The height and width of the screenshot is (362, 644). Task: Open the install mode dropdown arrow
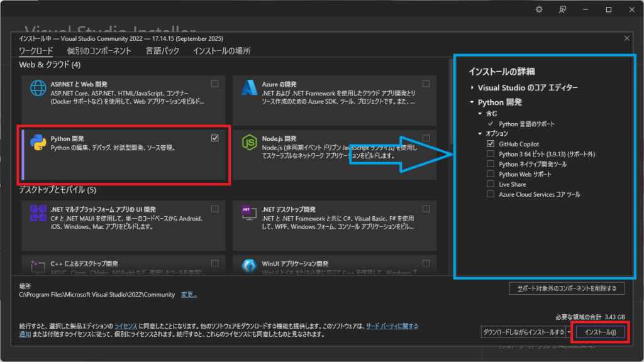coord(569,332)
